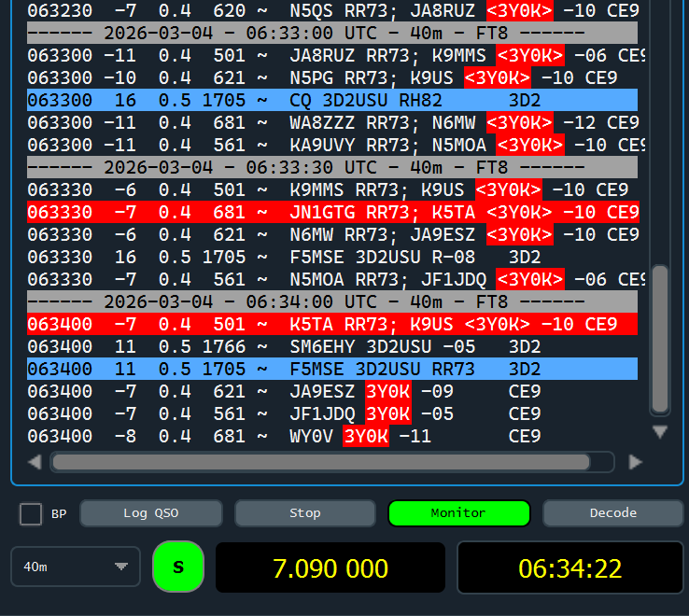Select the N6MW RR73; JA9ESZ line
689x616 pixels.
point(332,234)
